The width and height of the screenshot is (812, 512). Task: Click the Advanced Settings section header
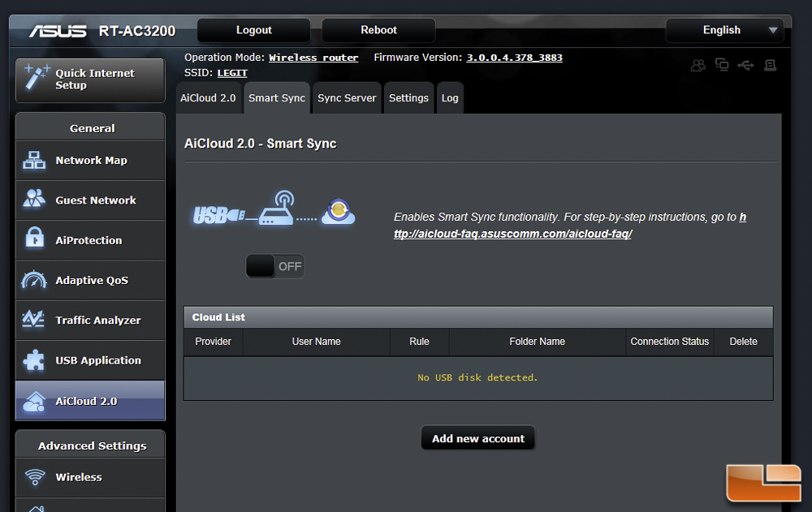click(x=93, y=445)
